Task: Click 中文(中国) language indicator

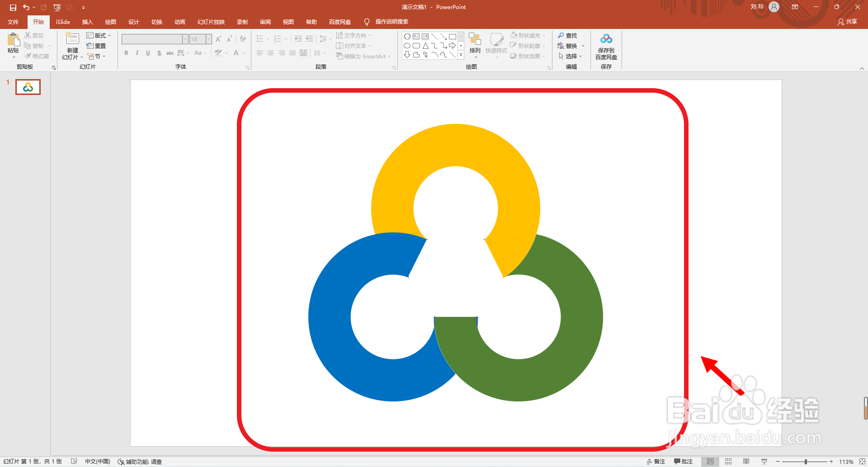Action: (98, 462)
